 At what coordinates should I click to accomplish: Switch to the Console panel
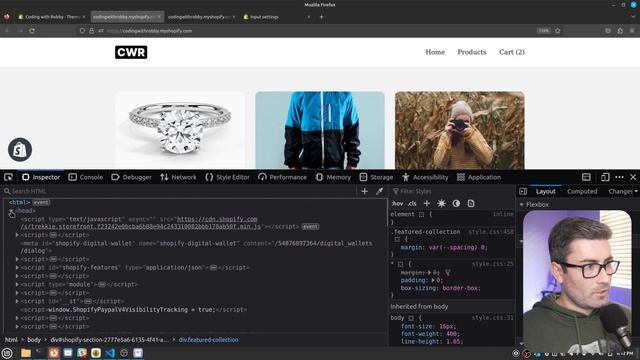pyautogui.click(x=86, y=177)
